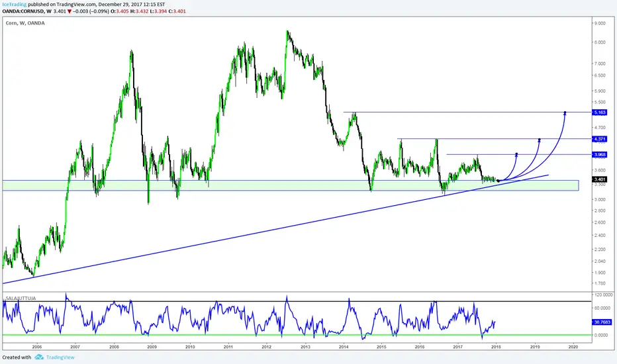Viewport: 617px width, 364px height.
Task: Click the 2010 label on time axis
Action: point(190,347)
